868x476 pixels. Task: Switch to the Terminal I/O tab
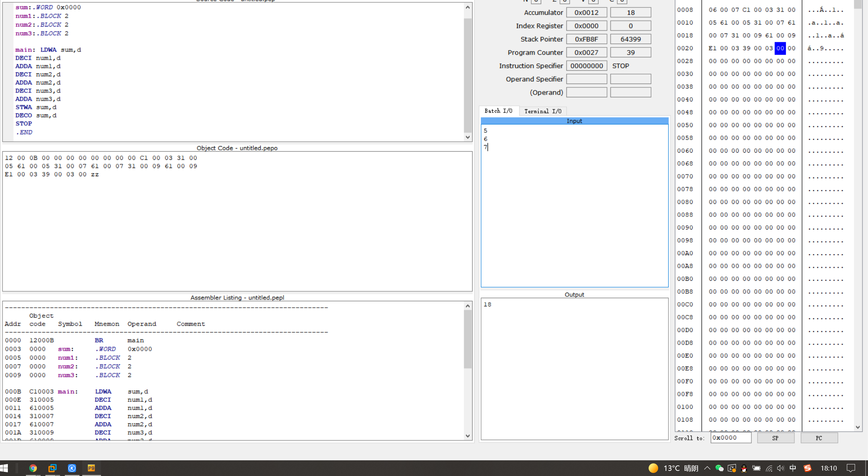(x=542, y=111)
